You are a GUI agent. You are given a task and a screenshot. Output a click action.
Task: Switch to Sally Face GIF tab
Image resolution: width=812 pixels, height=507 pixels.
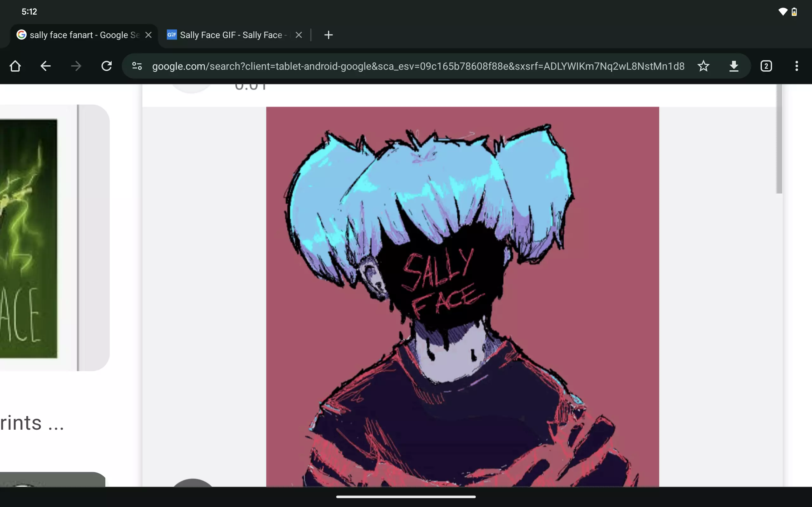tap(232, 35)
